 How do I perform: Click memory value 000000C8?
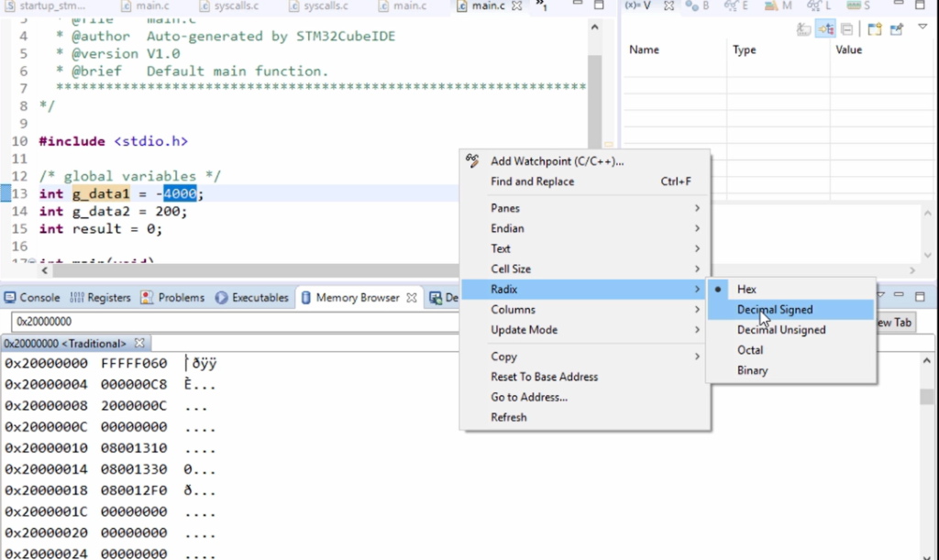134,384
